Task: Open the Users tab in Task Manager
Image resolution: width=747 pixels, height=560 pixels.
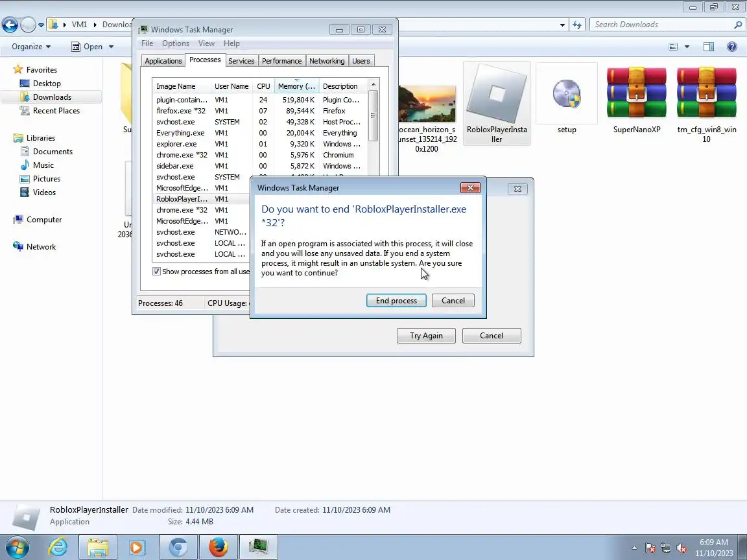Action: pos(361,61)
